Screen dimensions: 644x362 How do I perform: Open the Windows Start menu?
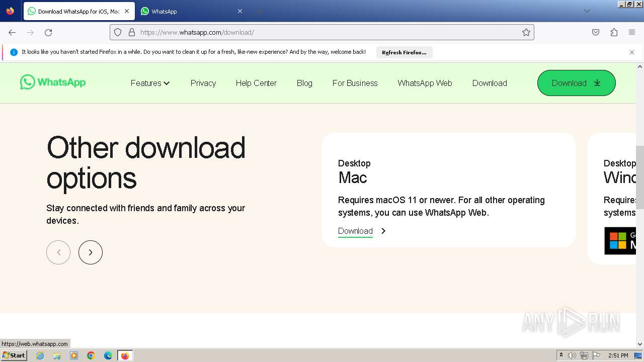pos(14,355)
